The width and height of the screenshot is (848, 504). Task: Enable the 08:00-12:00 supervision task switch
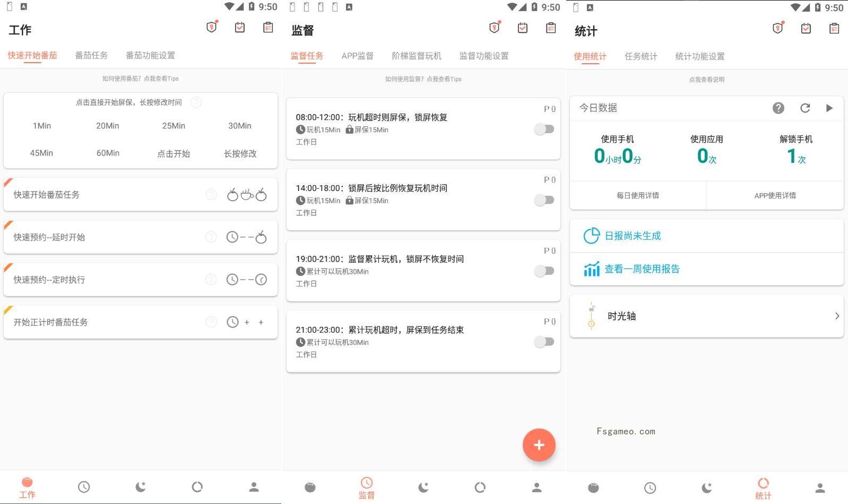pyautogui.click(x=544, y=129)
